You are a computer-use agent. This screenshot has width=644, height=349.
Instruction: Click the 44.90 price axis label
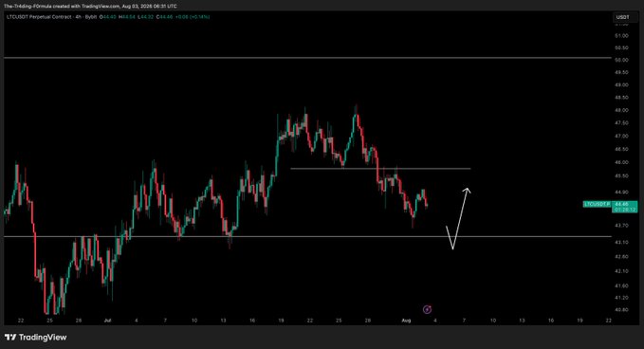tap(621, 193)
